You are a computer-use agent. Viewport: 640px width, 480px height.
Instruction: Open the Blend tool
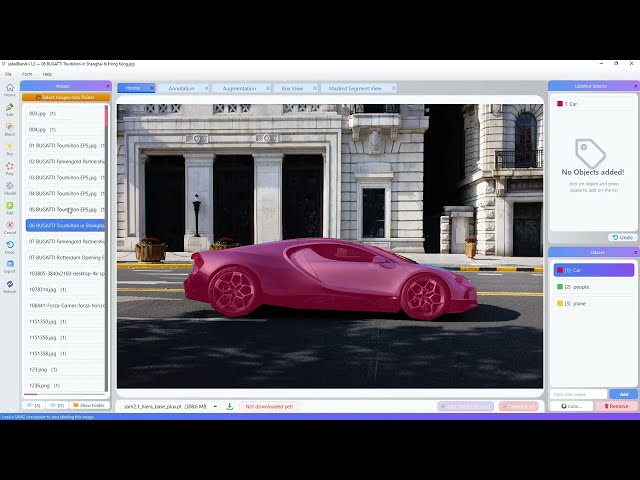click(x=10, y=129)
